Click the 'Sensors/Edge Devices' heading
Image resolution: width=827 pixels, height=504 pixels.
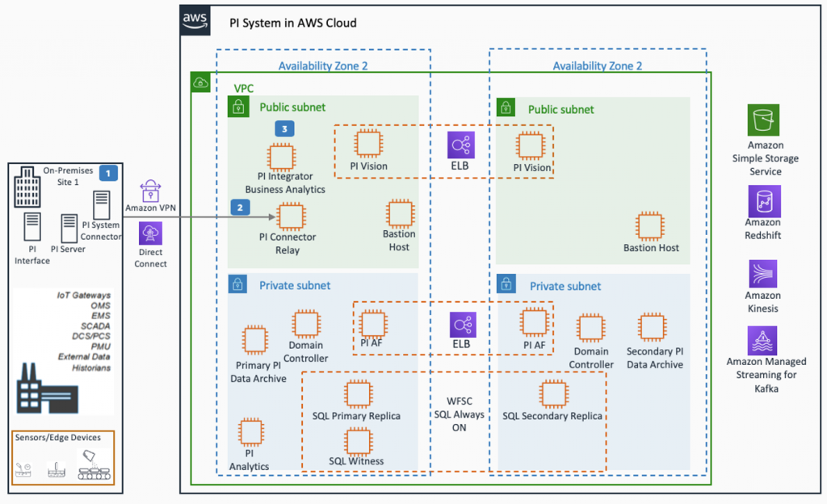(x=57, y=438)
